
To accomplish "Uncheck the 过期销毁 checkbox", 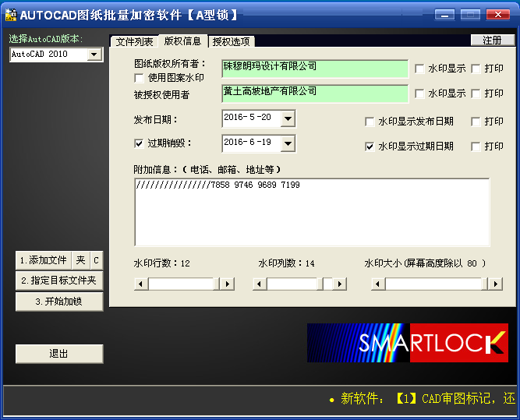I will 139,143.
